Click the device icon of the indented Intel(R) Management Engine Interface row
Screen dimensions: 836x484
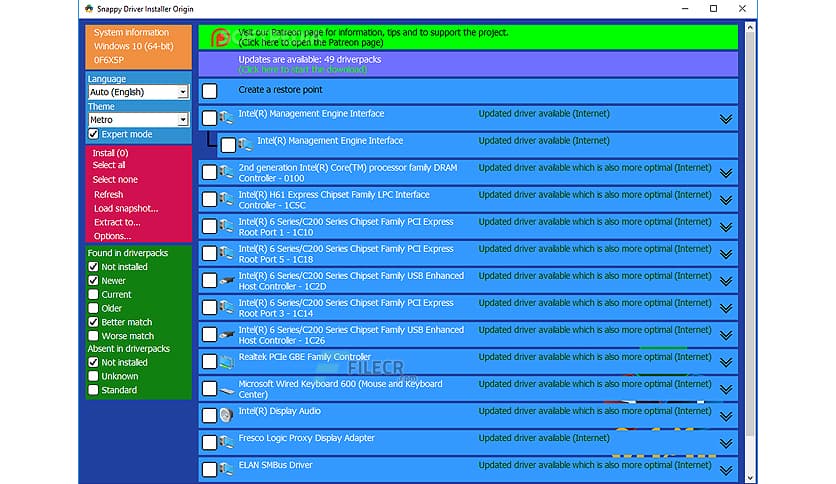click(x=245, y=144)
